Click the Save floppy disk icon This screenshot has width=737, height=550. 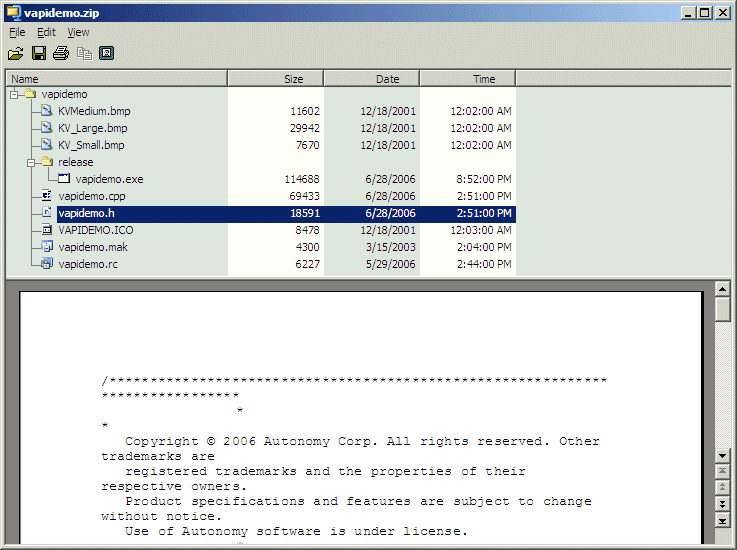coord(39,53)
